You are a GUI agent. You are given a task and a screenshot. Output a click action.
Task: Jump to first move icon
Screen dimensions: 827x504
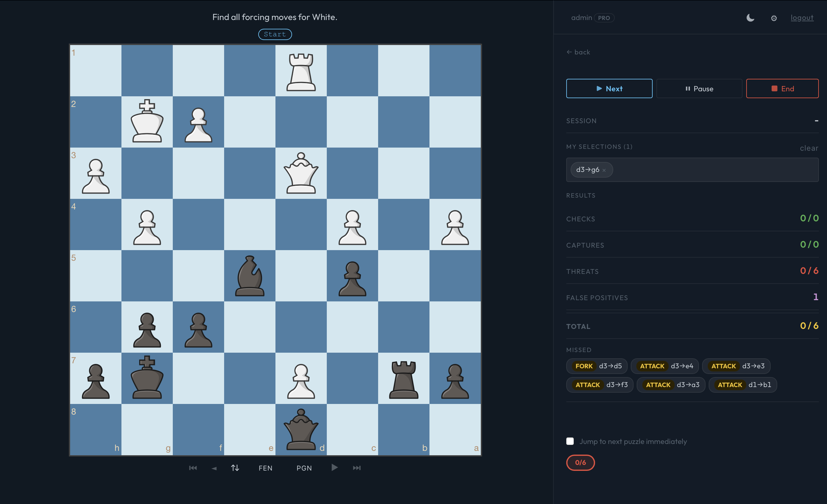pos(193,468)
